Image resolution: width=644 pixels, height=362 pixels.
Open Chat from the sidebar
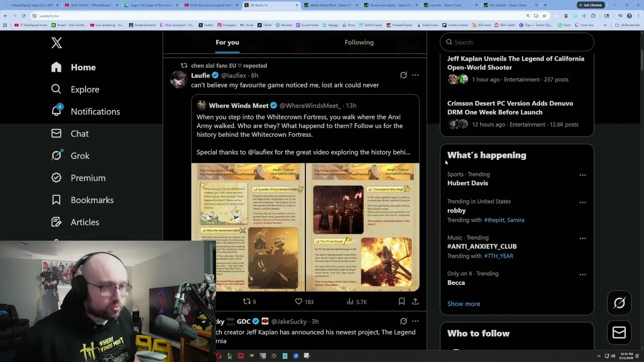pos(70,133)
